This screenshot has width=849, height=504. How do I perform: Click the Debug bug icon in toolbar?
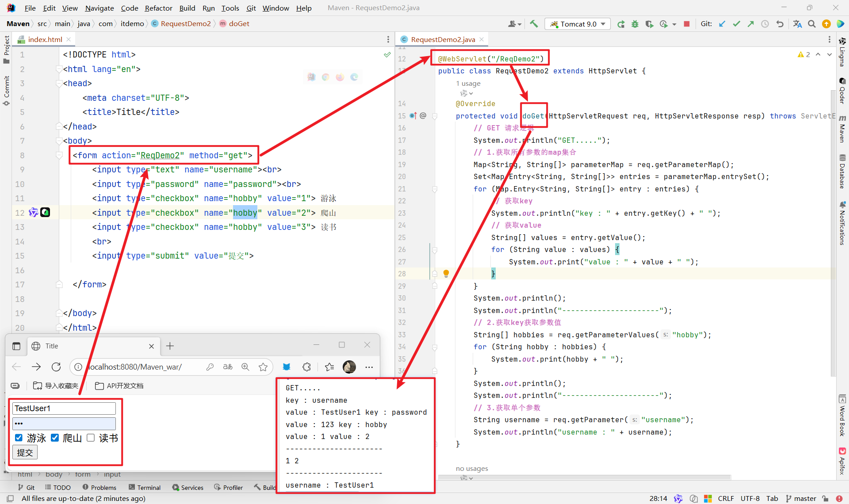pyautogui.click(x=635, y=24)
